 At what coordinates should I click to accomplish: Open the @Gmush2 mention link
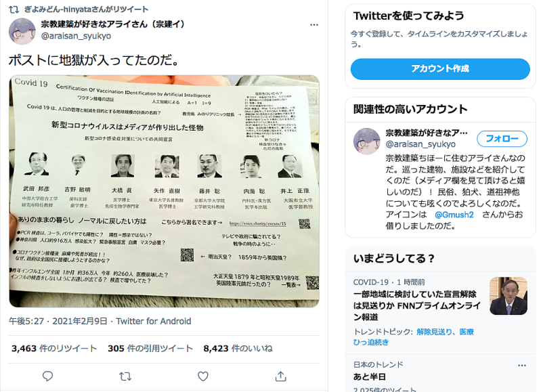(454, 215)
